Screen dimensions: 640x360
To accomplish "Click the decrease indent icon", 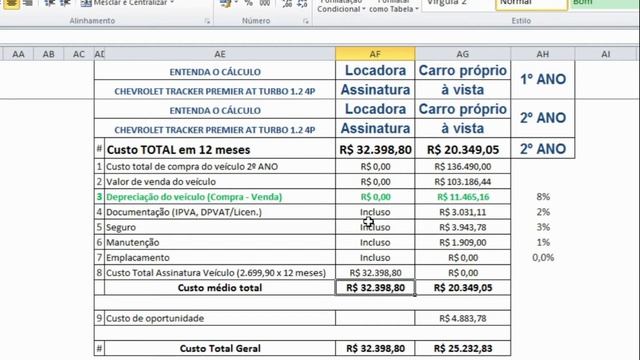I will [50, 3].
